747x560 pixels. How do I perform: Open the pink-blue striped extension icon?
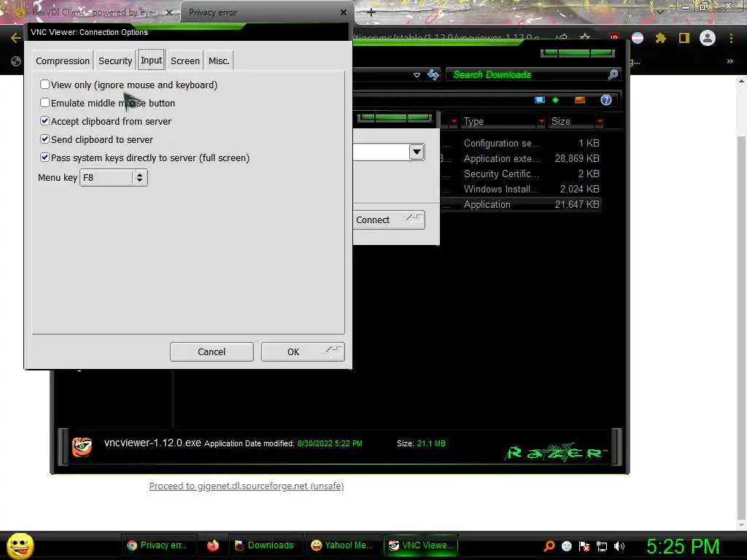[x=638, y=38]
